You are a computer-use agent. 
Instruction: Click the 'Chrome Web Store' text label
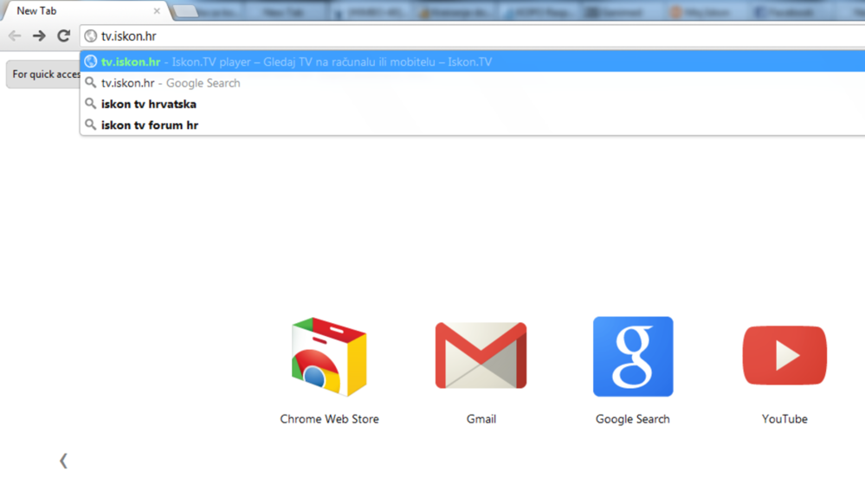pos(329,419)
